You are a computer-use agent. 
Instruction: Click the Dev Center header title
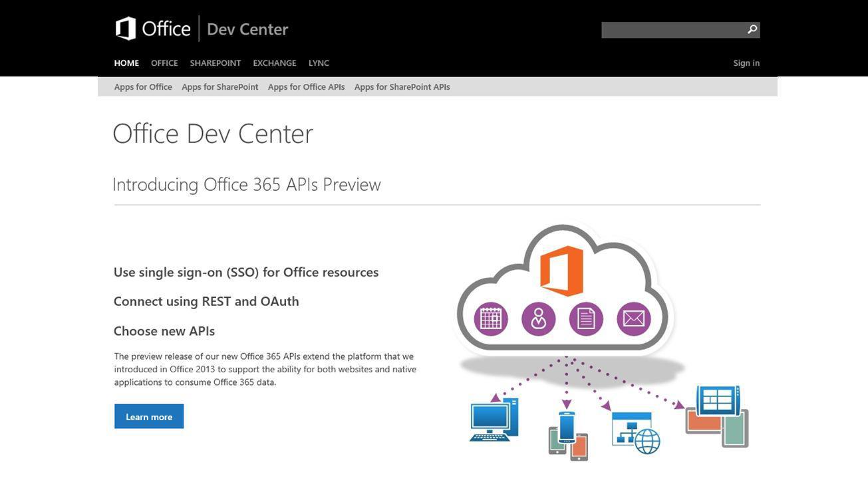pyautogui.click(x=247, y=29)
